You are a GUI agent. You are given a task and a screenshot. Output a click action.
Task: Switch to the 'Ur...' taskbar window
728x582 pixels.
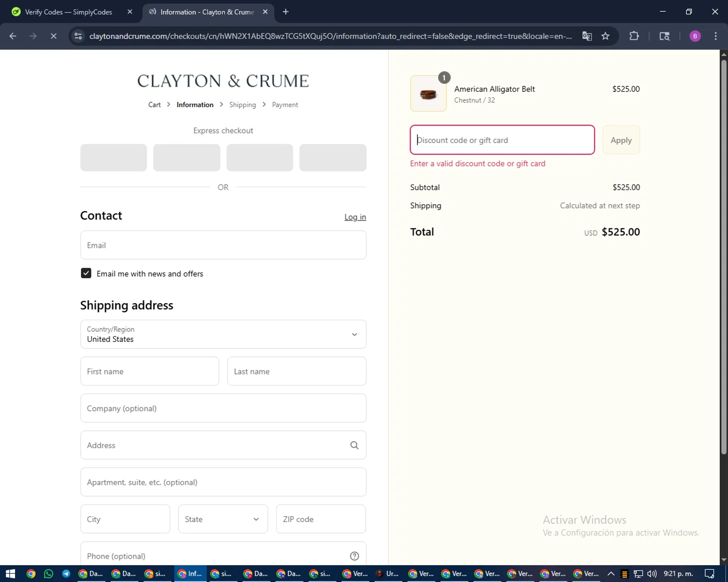click(388, 574)
